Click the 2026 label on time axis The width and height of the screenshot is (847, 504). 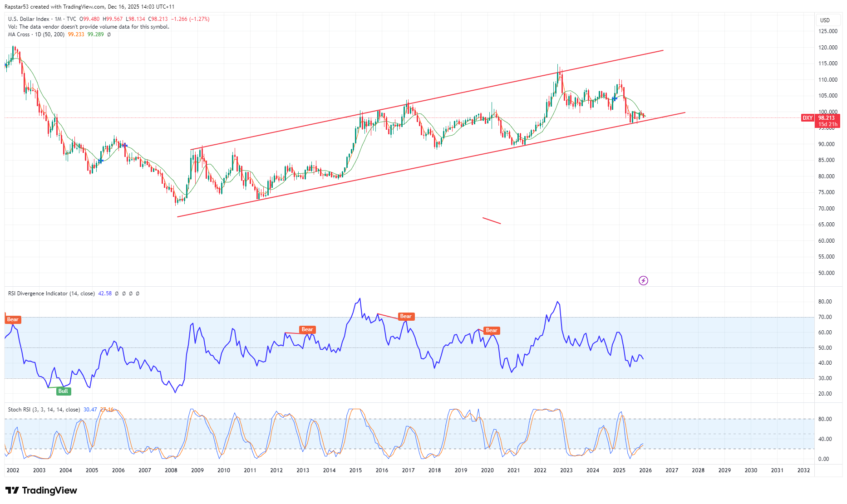point(645,470)
